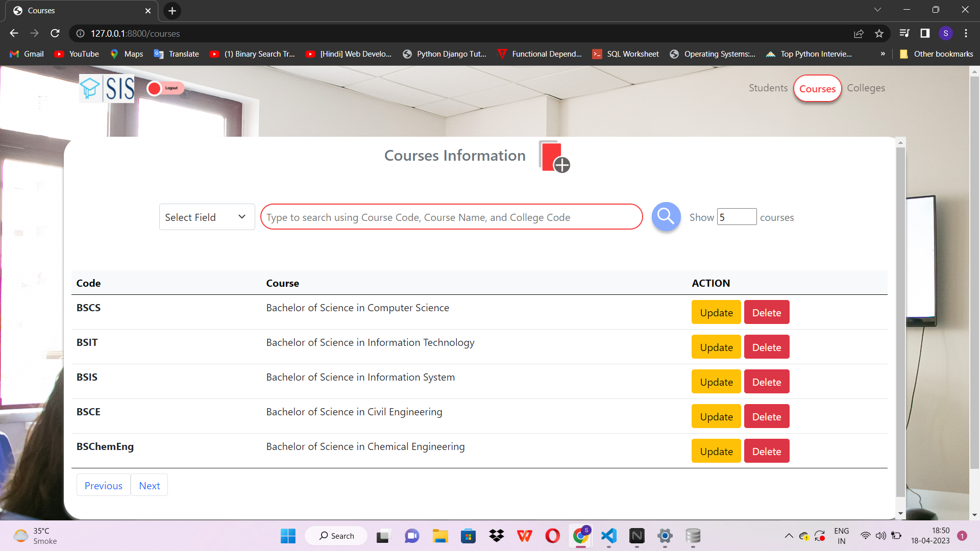Go to the Colleges nav tab
The image size is (980, 551).
[866, 88]
